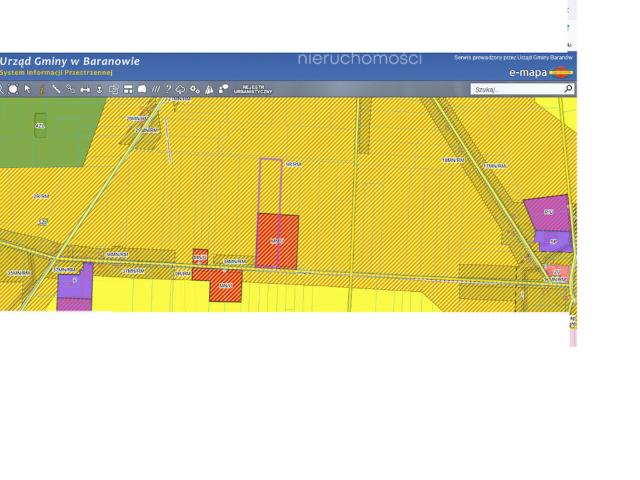
Task: Open the gears settings icon
Action: tap(195, 89)
